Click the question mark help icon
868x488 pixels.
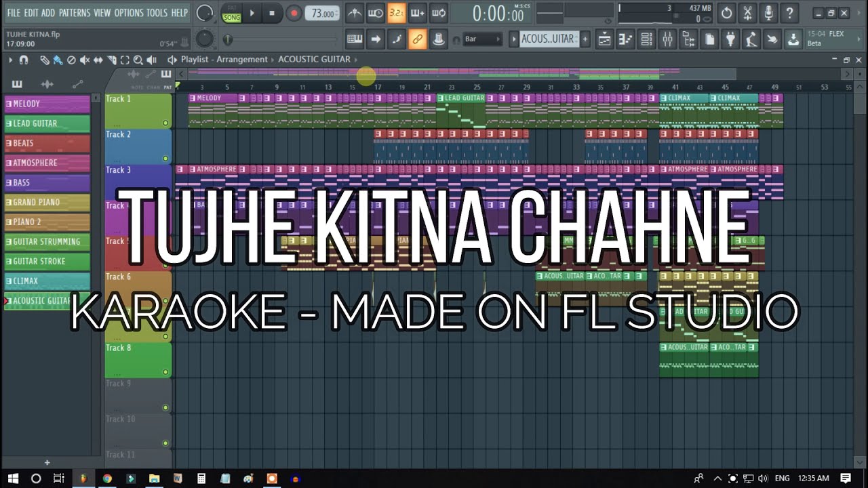(789, 13)
